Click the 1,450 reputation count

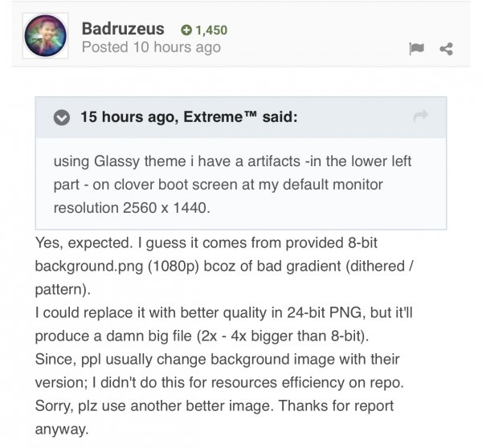211,31
